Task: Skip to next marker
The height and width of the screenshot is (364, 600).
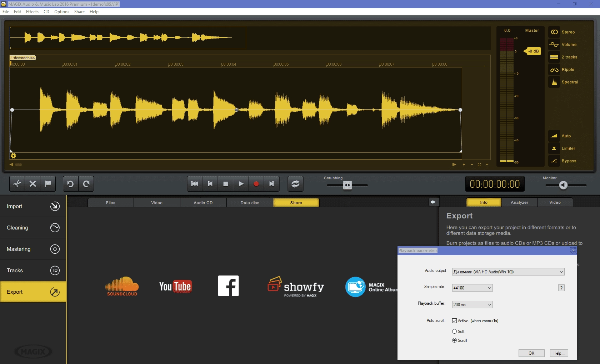Action: [271, 184]
